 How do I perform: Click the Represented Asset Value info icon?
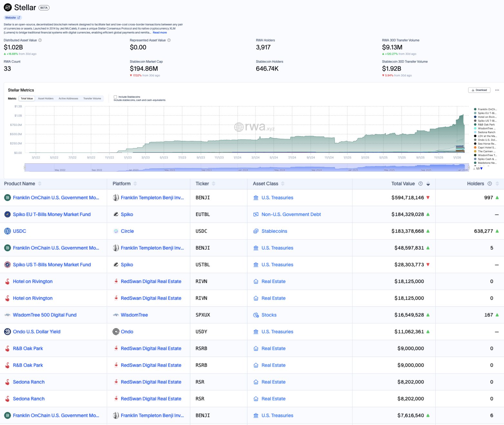point(169,40)
